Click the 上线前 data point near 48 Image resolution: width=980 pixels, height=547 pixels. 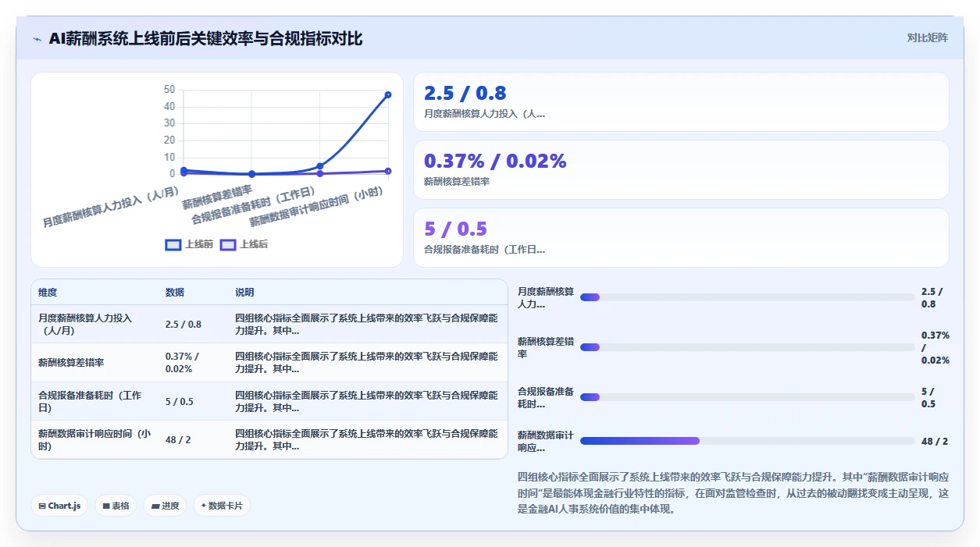pyautogui.click(x=388, y=94)
